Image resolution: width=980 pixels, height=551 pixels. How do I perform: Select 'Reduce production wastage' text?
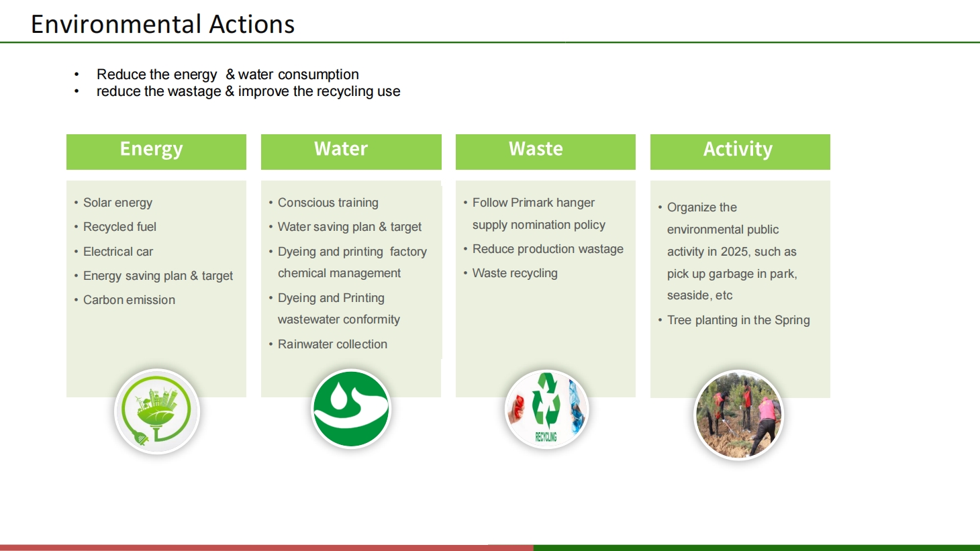coord(548,249)
